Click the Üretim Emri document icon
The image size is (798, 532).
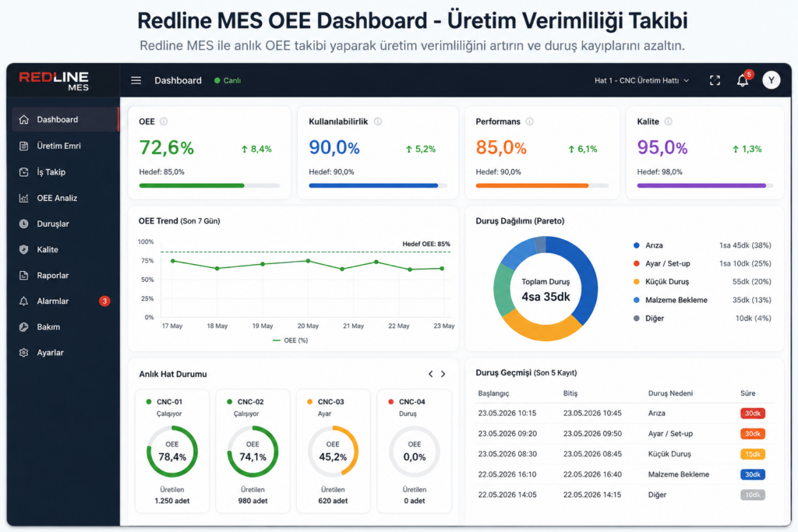pyautogui.click(x=24, y=146)
